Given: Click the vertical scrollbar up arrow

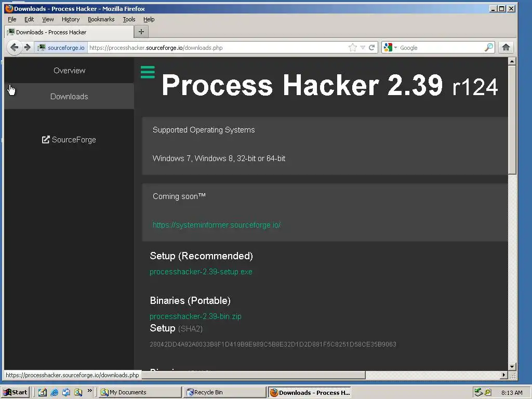Looking at the screenshot, I should point(512,61).
